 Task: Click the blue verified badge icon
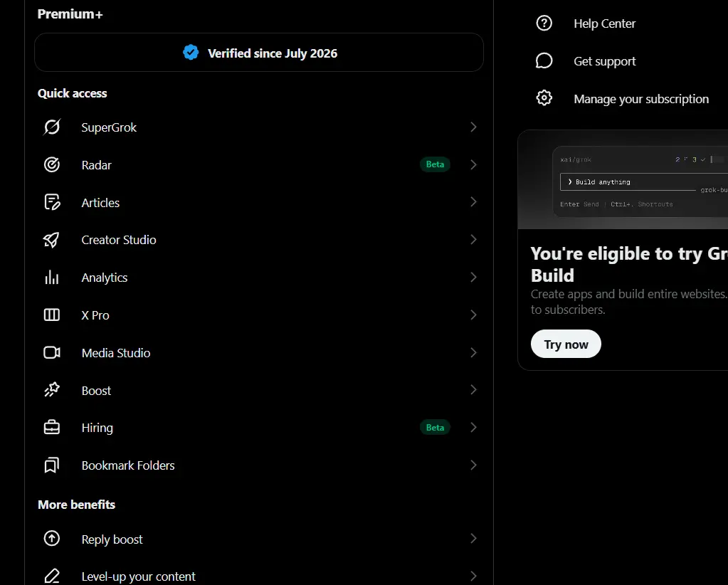click(x=191, y=53)
